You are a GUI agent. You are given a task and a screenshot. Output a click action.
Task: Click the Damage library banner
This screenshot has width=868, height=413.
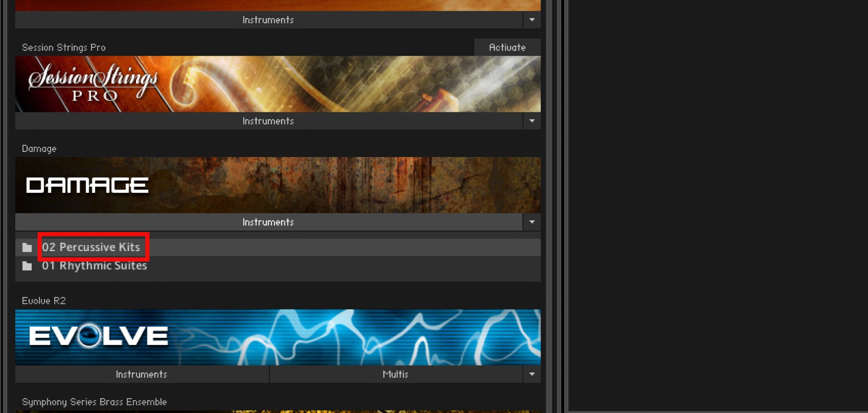(x=278, y=185)
